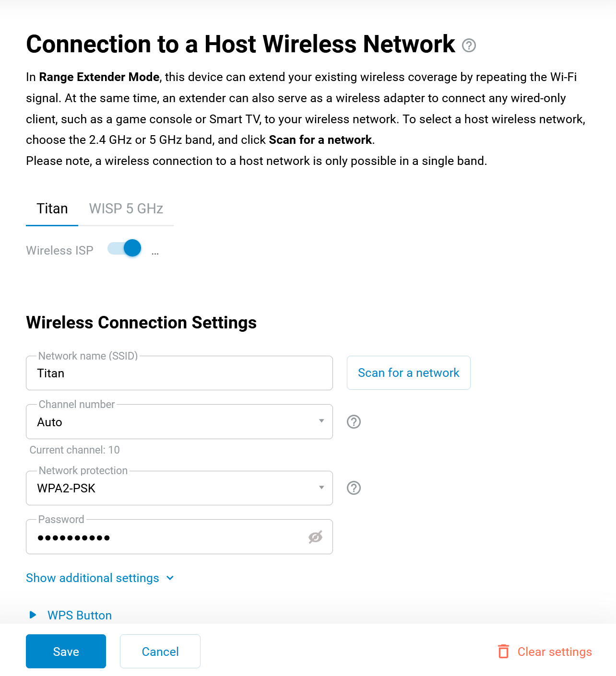Expand Show additional settings
The image size is (616, 676).
(100, 578)
